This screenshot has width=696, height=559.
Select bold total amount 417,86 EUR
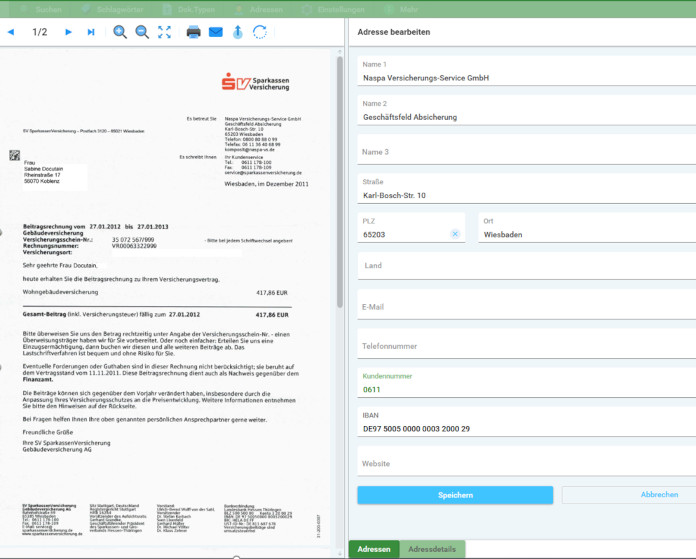pos(272,315)
